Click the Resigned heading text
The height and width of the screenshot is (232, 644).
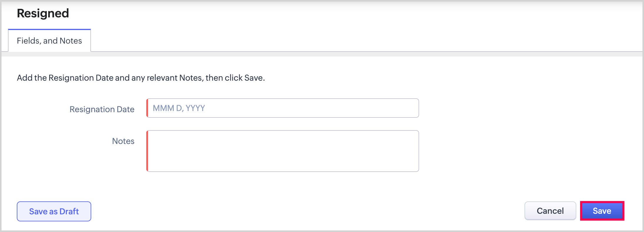coord(43,13)
